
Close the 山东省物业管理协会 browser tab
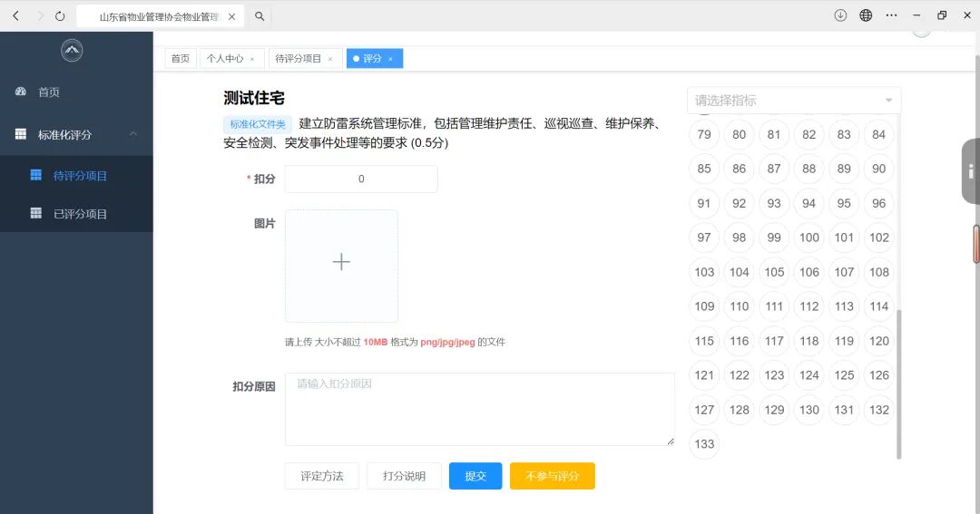click(232, 17)
